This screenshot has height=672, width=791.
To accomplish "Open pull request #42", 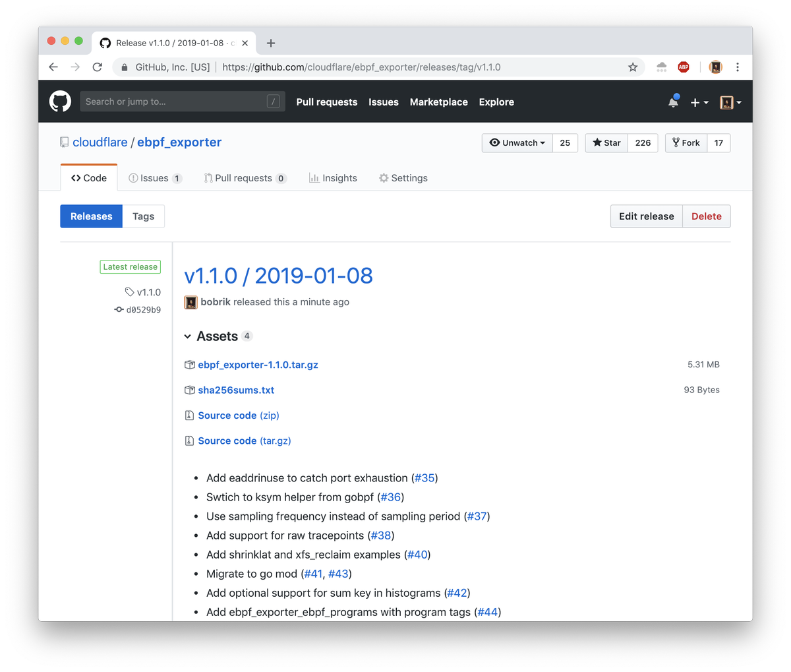I will [457, 593].
